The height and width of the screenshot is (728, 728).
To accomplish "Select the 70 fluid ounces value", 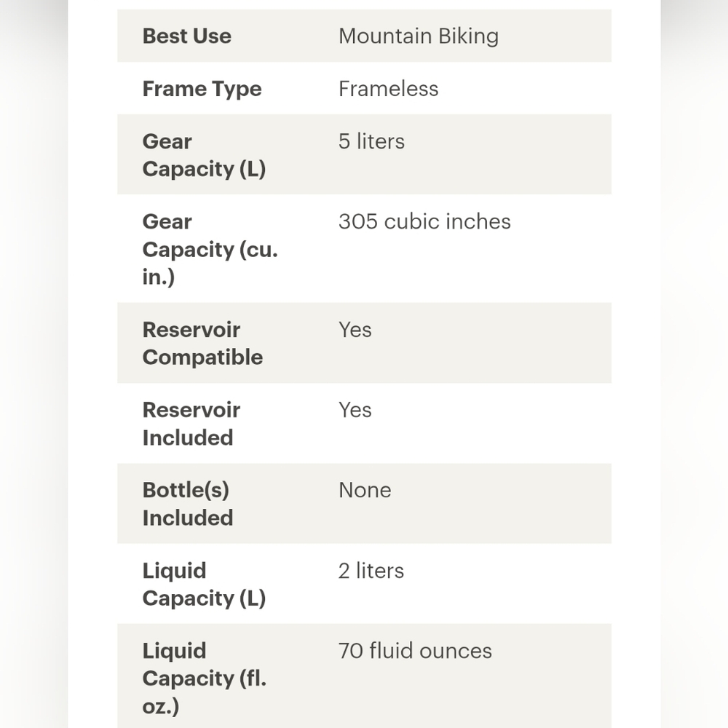I will point(415,651).
